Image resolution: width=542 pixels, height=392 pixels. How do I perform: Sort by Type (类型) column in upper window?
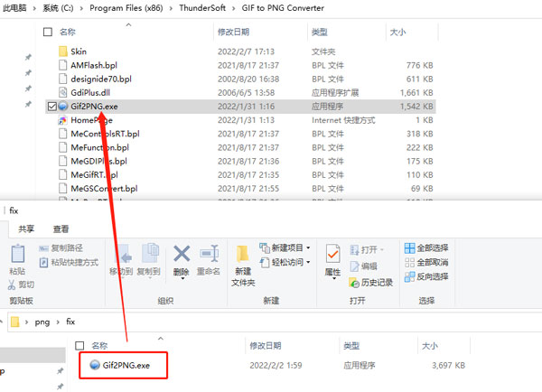click(x=320, y=33)
